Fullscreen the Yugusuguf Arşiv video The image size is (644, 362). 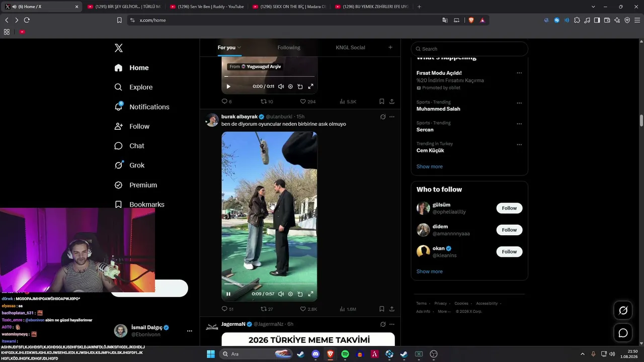(310, 86)
